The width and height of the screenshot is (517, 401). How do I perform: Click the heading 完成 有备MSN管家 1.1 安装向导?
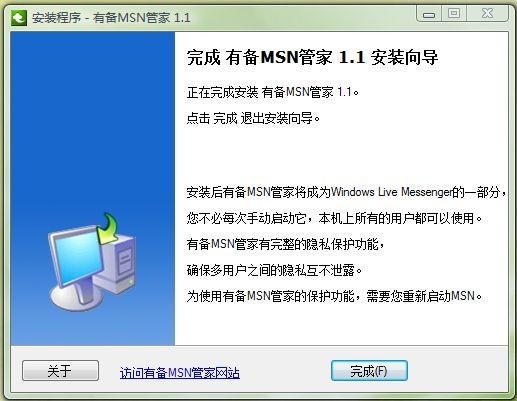click(x=312, y=57)
